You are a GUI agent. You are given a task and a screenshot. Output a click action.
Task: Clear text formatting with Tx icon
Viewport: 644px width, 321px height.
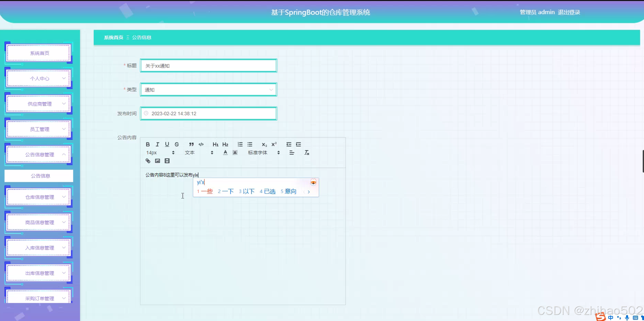click(x=307, y=153)
